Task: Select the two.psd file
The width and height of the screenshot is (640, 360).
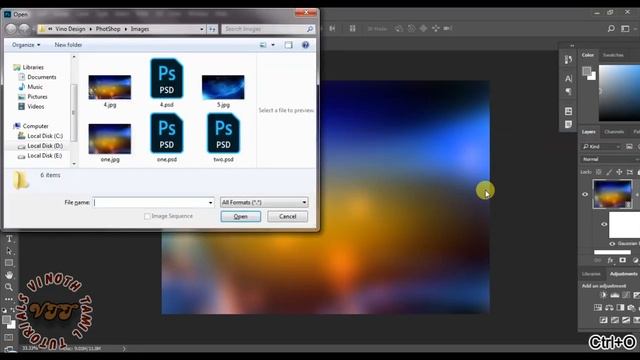Action: pyautogui.click(x=223, y=138)
